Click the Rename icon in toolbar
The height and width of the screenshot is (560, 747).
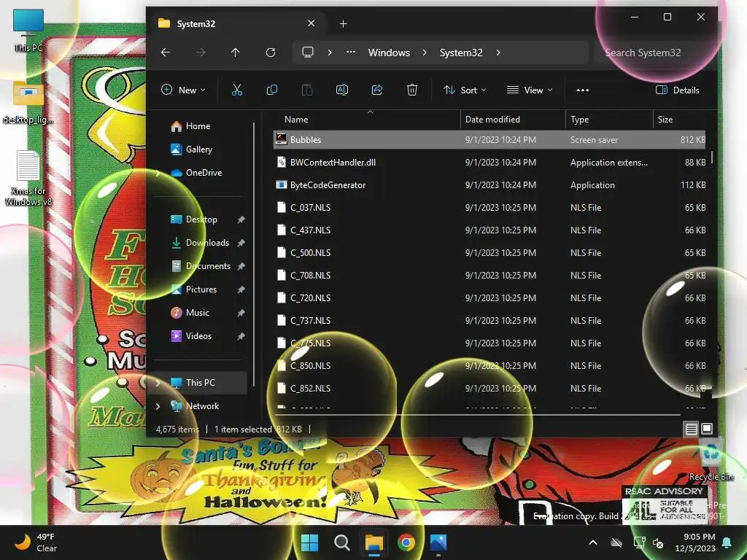pos(342,90)
